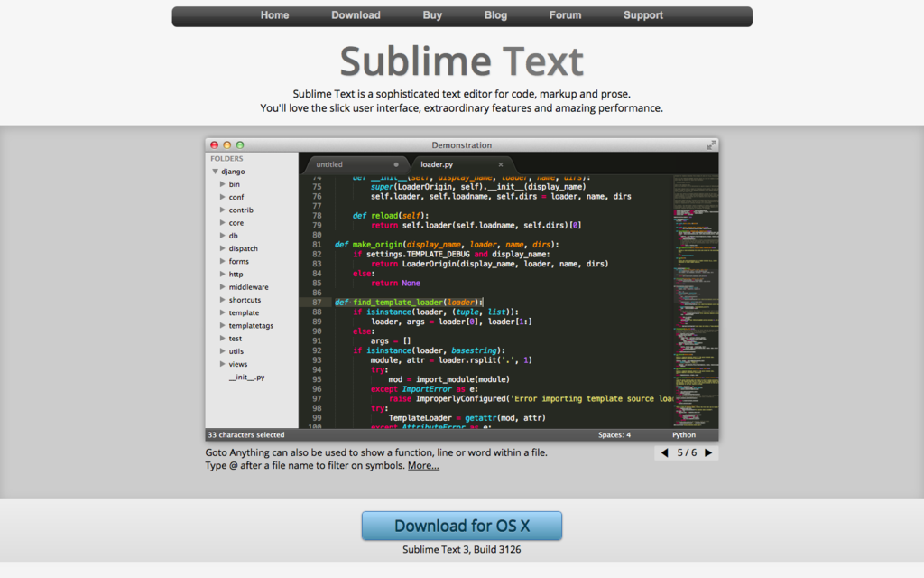
Task: Open the Blog page
Action: click(x=495, y=15)
